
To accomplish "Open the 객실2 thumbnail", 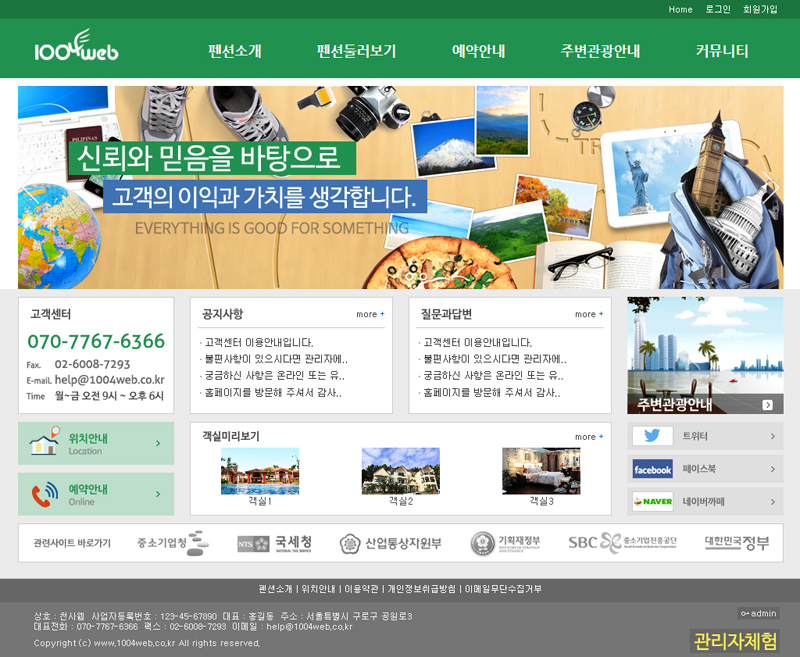I will (400, 471).
